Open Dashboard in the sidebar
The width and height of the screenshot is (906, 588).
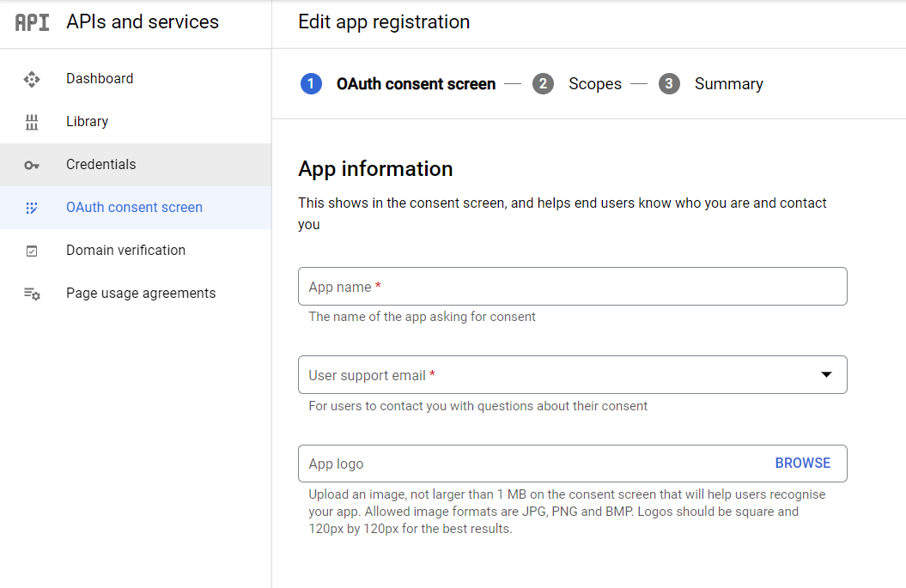click(x=136, y=79)
